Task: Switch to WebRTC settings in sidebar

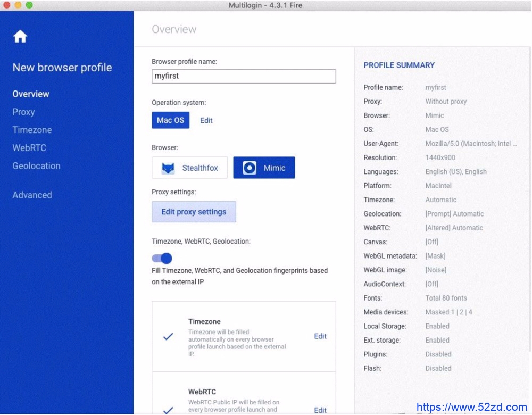Action: (x=29, y=148)
